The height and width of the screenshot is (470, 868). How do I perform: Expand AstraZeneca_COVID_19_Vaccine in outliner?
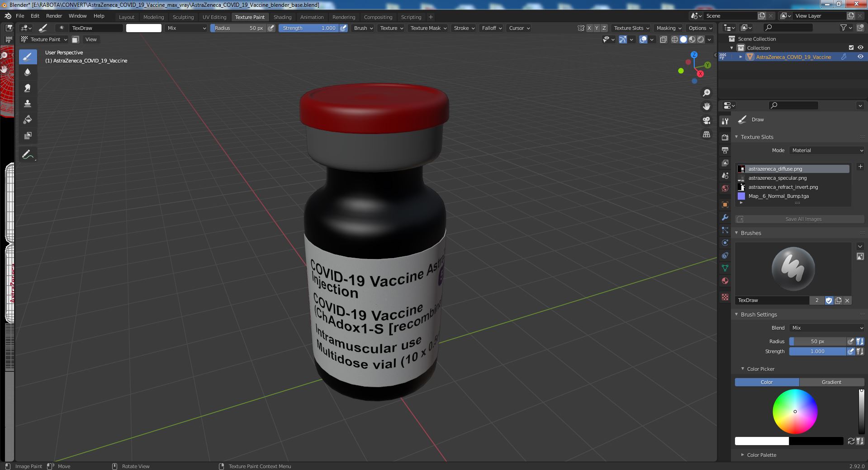pos(741,57)
